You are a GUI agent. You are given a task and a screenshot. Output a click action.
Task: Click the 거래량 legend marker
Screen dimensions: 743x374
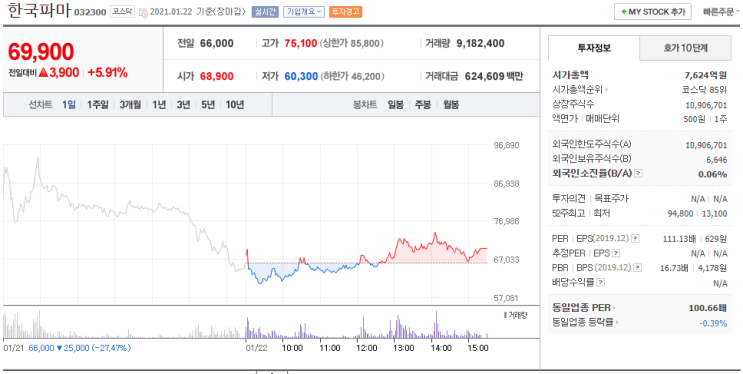pyautogui.click(x=505, y=315)
